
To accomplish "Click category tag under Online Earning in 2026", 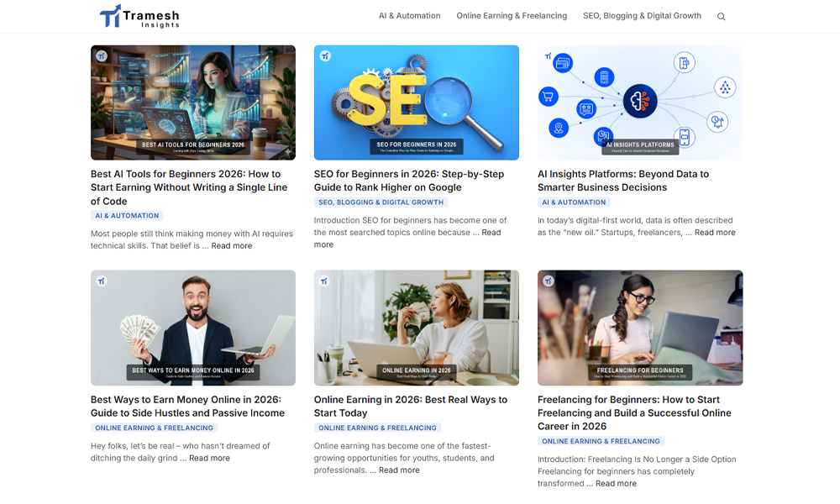I will point(378,428).
